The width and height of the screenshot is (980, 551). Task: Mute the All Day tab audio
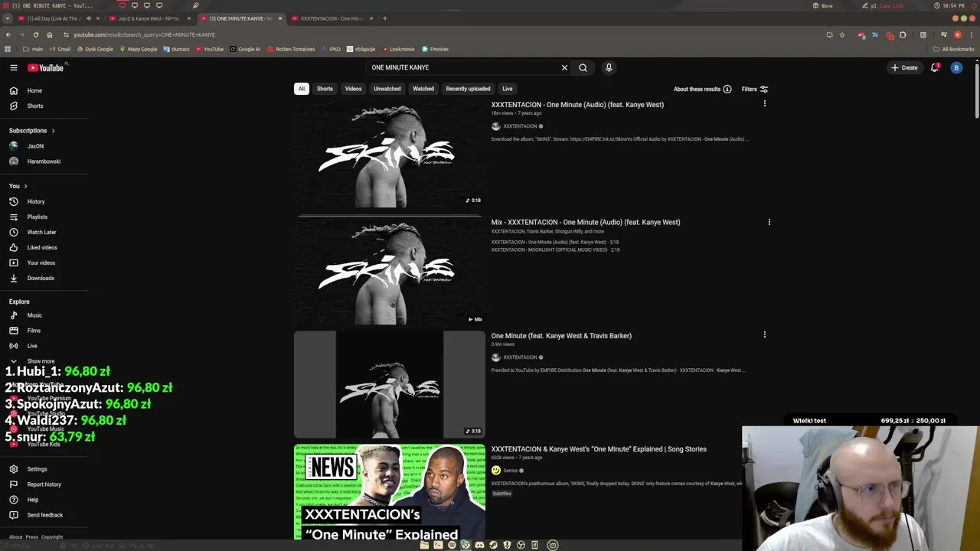tap(88, 18)
